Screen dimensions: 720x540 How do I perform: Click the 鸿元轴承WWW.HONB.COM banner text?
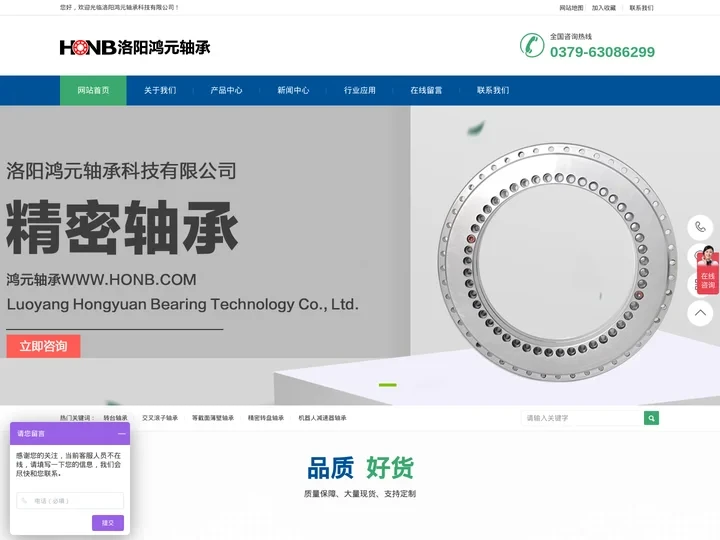(101, 279)
